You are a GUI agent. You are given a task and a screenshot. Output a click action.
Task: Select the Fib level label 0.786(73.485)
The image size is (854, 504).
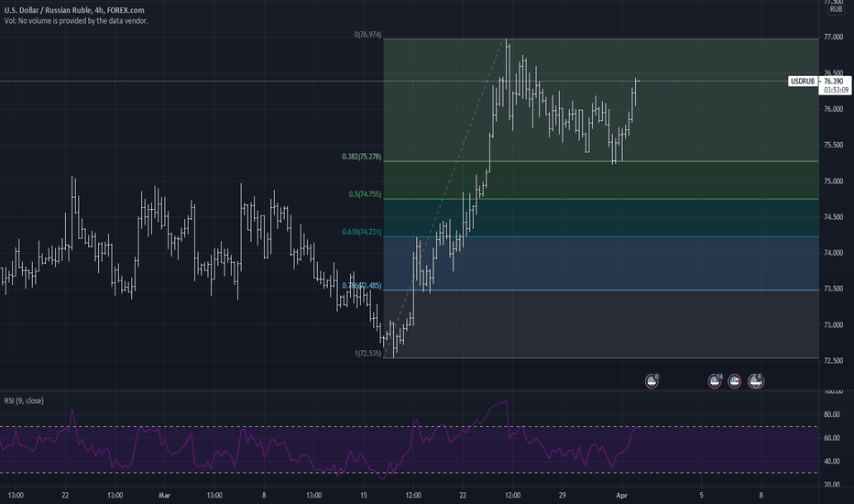[x=362, y=286]
